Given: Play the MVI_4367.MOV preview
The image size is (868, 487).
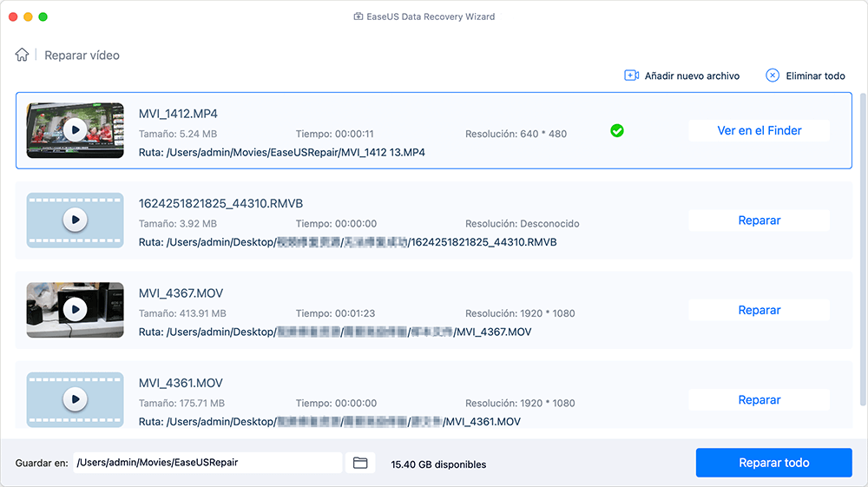Looking at the screenshot, I should coord(76,309).
